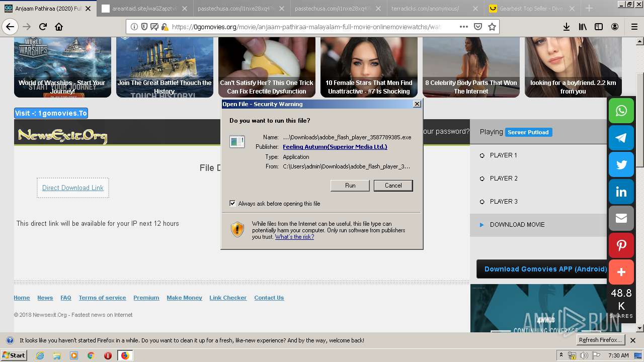Open Make Money footer link
644x362 pixels.
tap(184, 298)
